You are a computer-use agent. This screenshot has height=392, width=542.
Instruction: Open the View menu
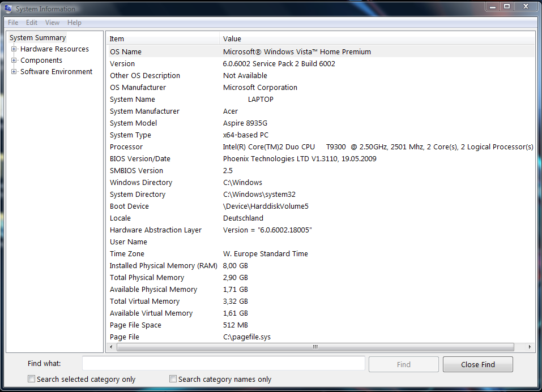pos(52,23)
